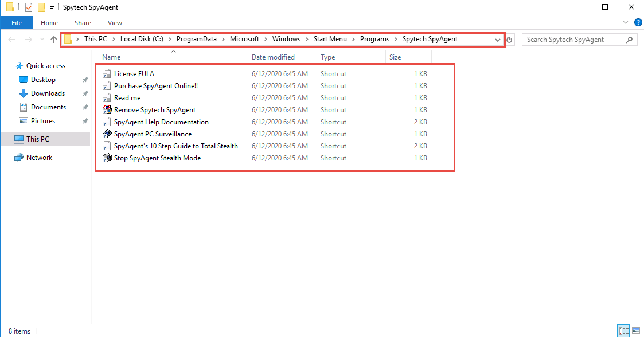644x337 pixels.
Task: Click the New folder quick access icon
Action: (x=41, y=7)
